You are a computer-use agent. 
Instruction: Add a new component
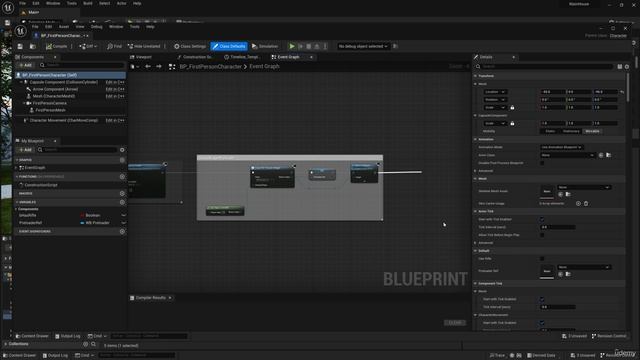click(x=25, y=65)
